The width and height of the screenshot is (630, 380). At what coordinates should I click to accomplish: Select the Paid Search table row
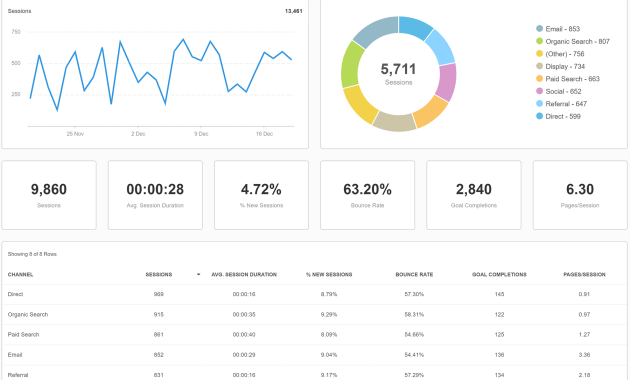[315, 335]
